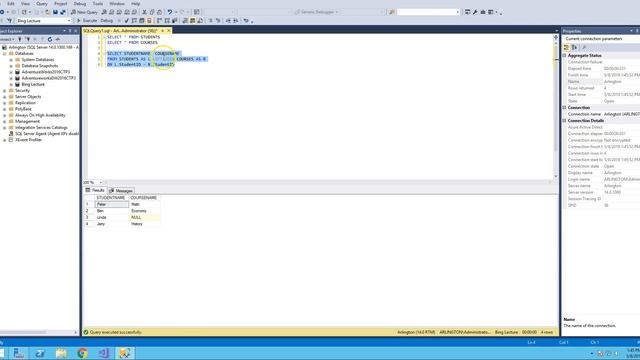Viewport: 640px width, 360px height.
Task: Click the Activity Monitor icon in Object Explorer
Action: 58,39
